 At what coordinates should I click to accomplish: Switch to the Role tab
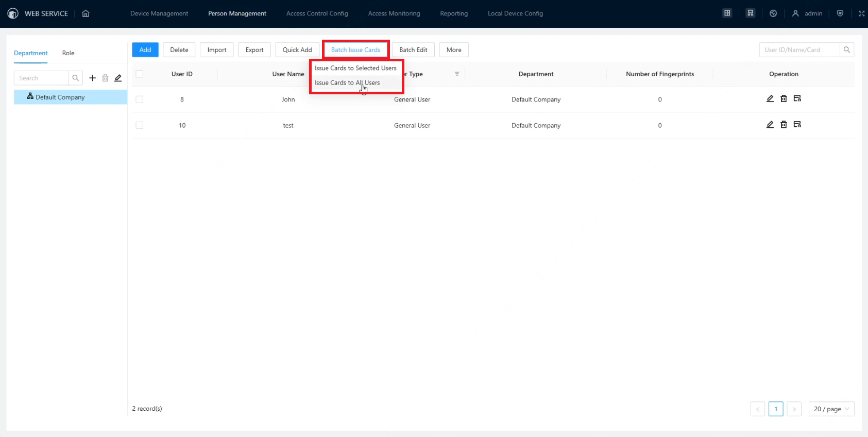coord(68,53)
